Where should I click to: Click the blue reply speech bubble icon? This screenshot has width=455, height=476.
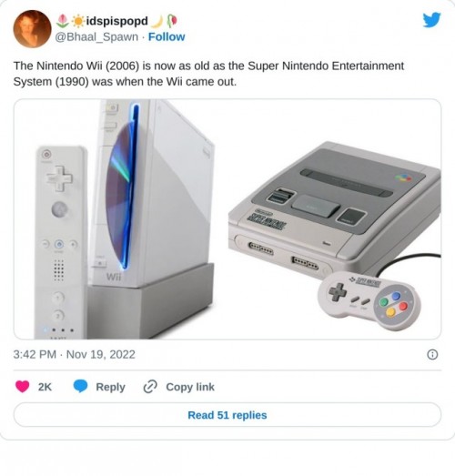click(80, 387)
